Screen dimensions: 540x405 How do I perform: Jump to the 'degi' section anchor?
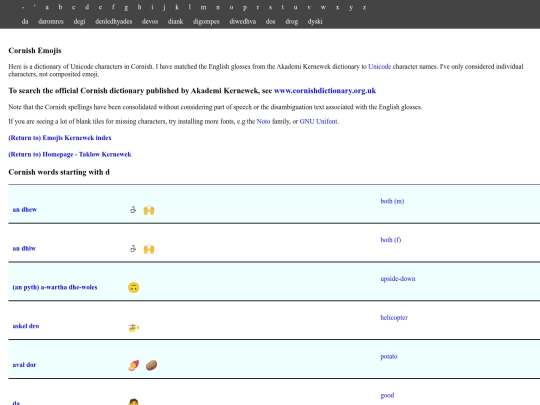click(79, 22)
